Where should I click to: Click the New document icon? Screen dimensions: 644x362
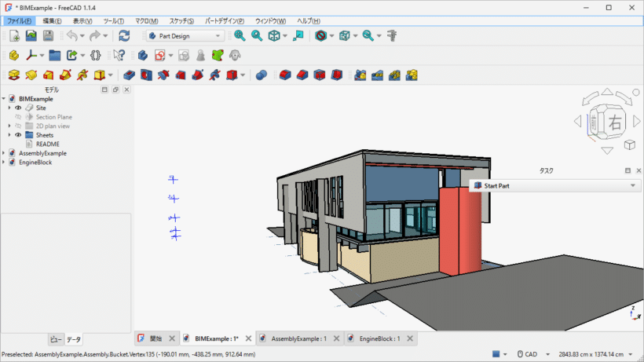[x=14, y=35]
